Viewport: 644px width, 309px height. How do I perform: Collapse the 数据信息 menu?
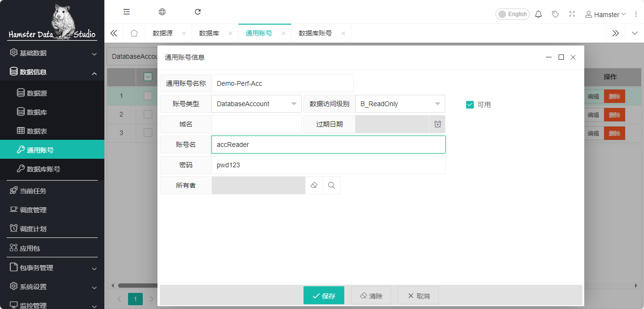click(52, 72)
